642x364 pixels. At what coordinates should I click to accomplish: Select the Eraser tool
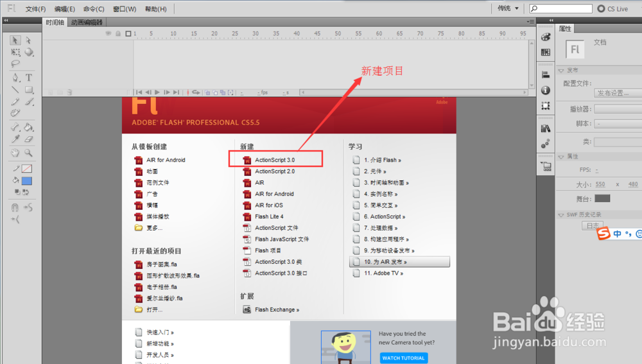point(29,139)
